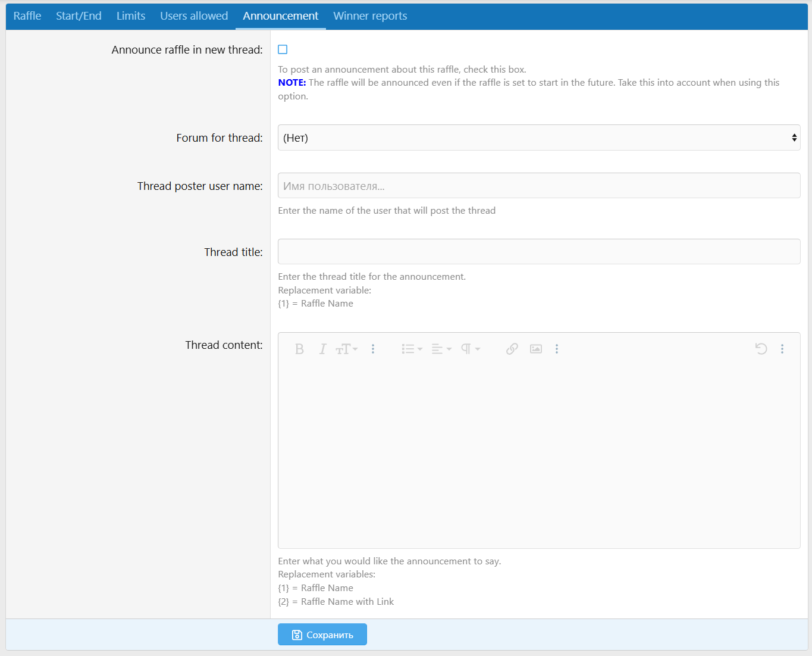Viewport: 812px width, 656px height.
Task: Click the Undo icon in editor
Action: [761, 349]
